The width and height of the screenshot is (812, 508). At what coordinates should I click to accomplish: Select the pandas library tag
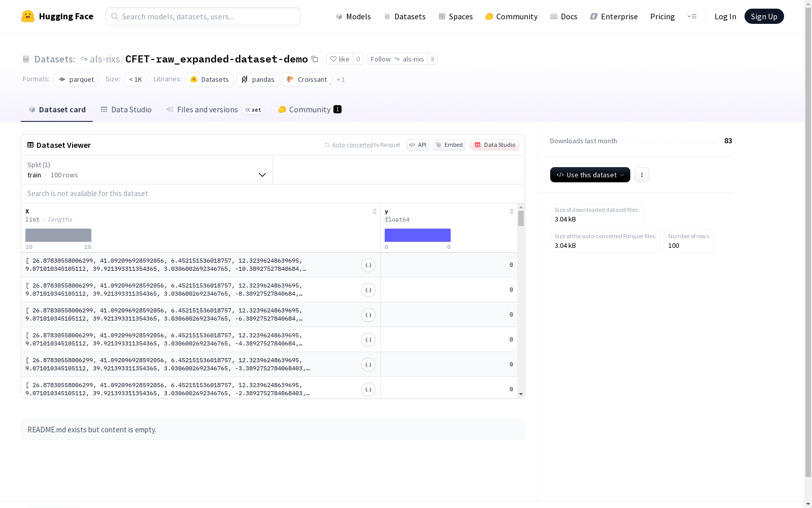click(x=258, y=79)
